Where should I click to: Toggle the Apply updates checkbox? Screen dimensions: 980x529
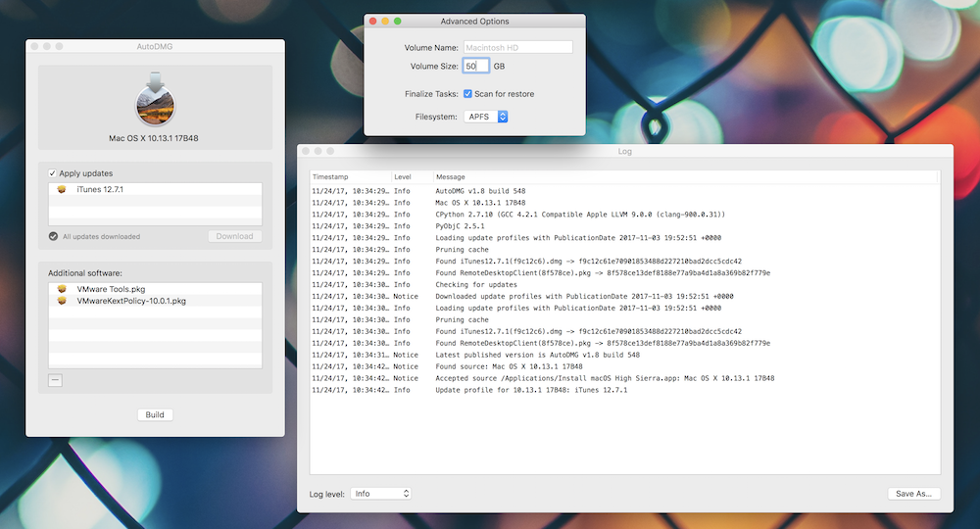tap(53, 173)
